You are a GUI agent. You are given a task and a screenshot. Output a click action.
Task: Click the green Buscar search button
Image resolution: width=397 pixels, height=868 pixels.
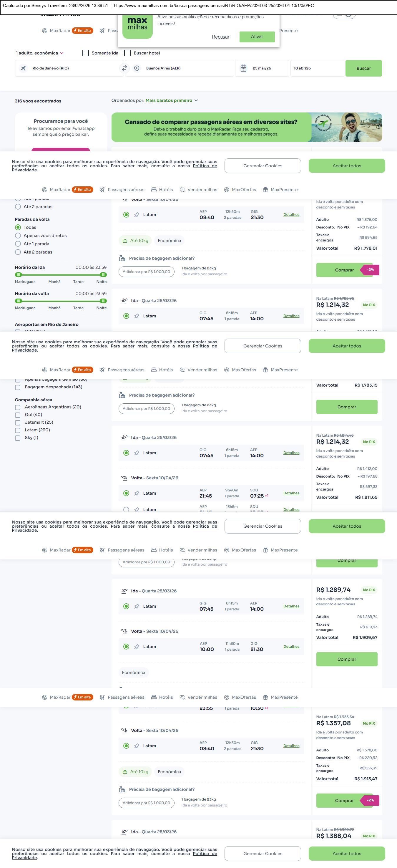click(363, 68)
